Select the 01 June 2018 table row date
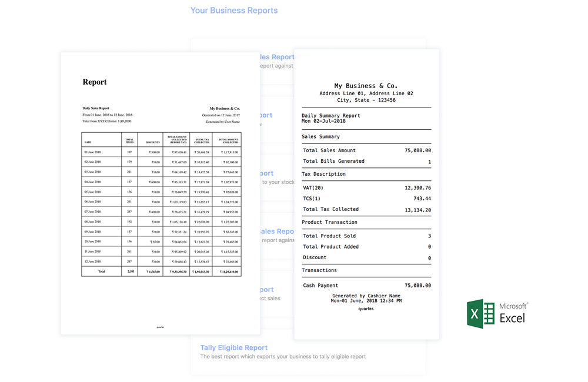The height and width of the screenshot is (382, 588). point(93,152)
